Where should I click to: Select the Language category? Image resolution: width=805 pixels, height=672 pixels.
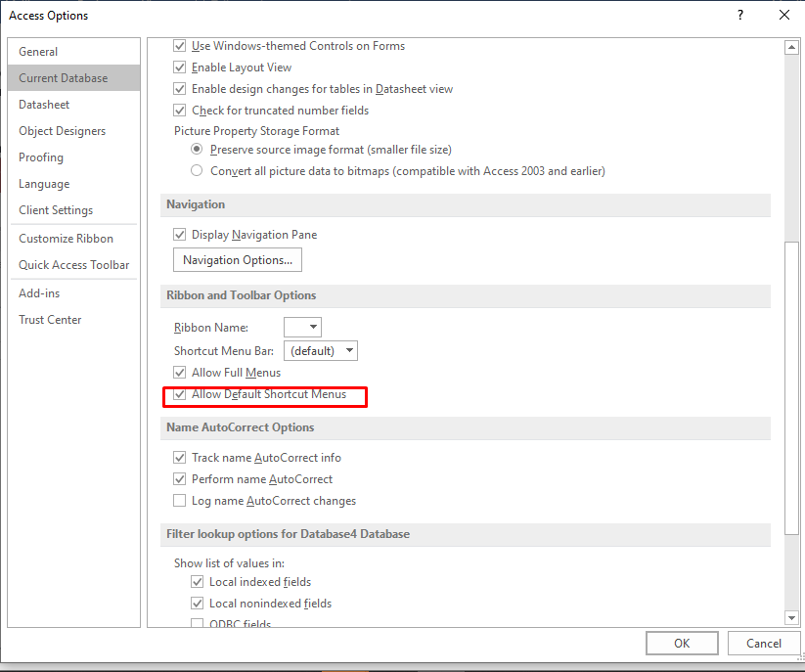pos(74,184)
